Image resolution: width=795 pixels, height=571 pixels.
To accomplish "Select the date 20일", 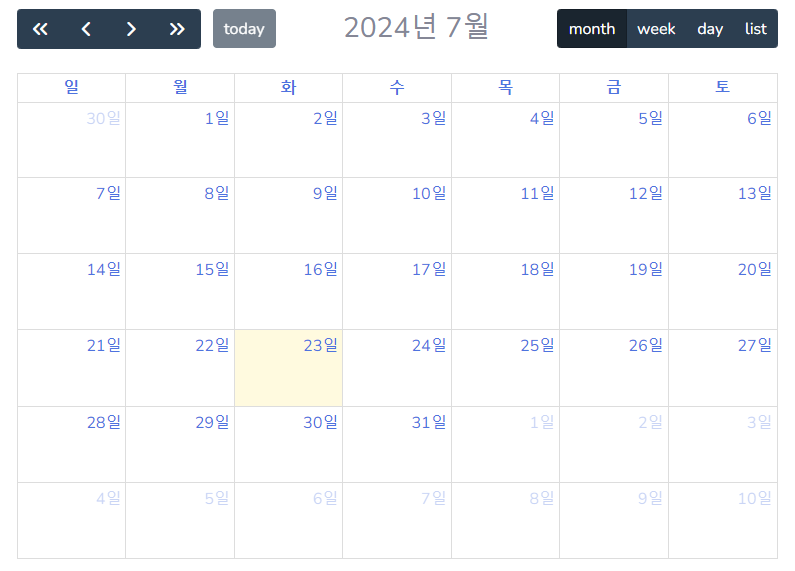I will (755, 269).
